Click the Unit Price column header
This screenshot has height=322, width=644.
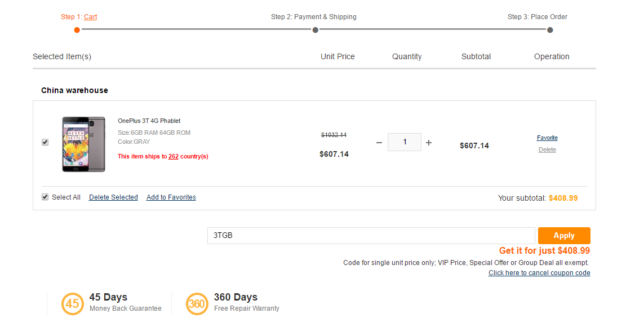coord(337,57)
